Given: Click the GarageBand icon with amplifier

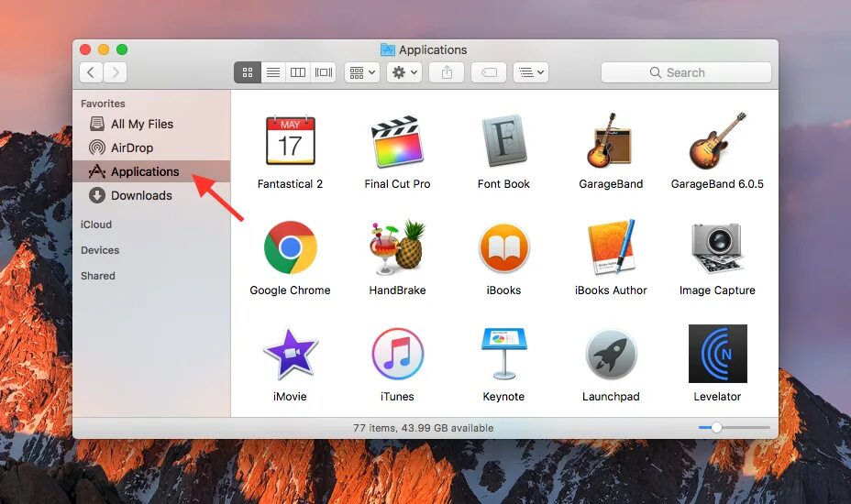Looking at the screenshot, I should 610,140.
